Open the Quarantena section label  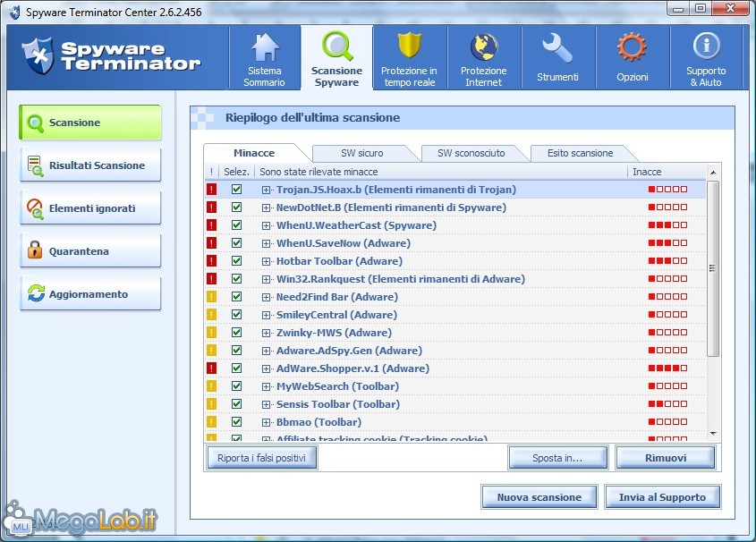pyautogui.click(x=79, y=251)
